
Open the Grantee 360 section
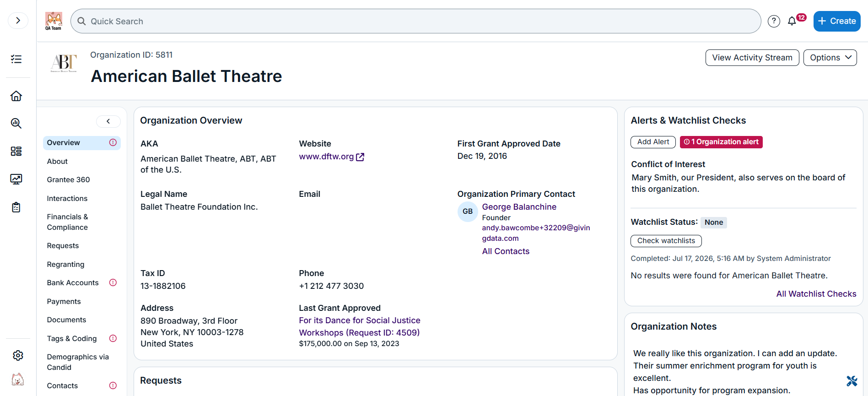point(68,179)
